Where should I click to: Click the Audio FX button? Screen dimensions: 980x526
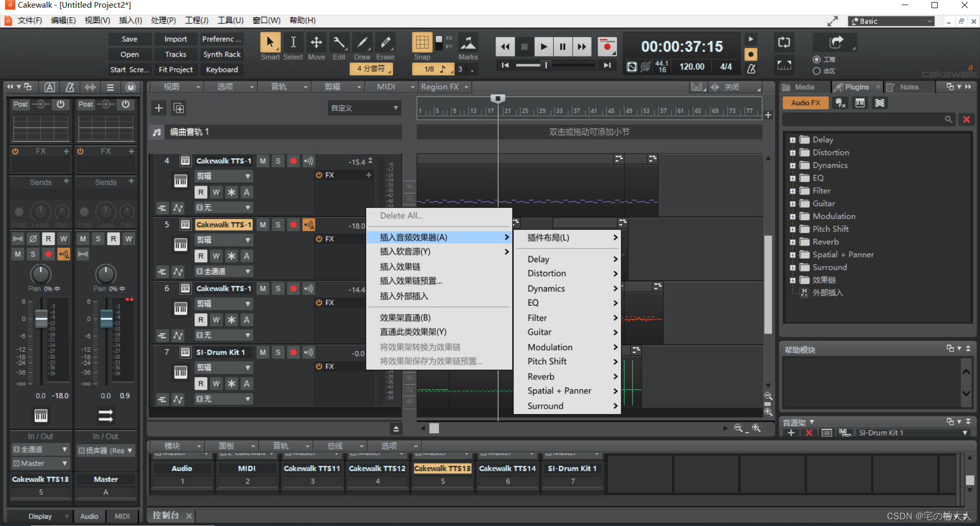pyautogui.click(x=805, y=103)
